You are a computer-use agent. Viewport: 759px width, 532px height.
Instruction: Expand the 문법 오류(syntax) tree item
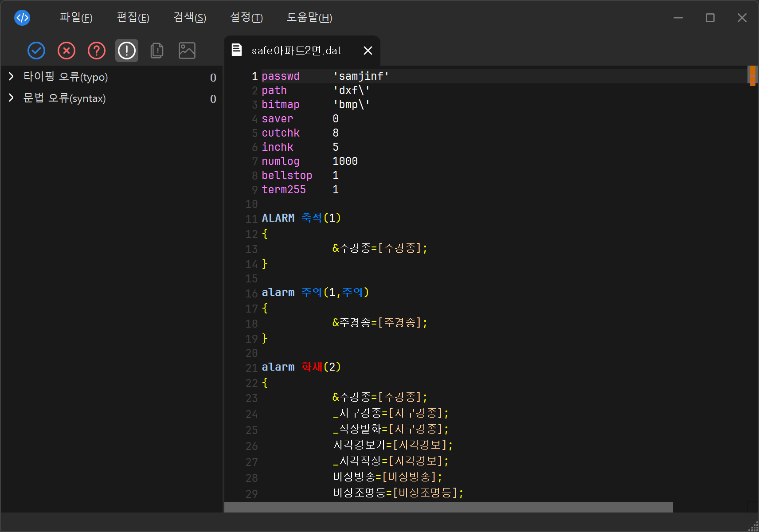(x=11, y=98)
